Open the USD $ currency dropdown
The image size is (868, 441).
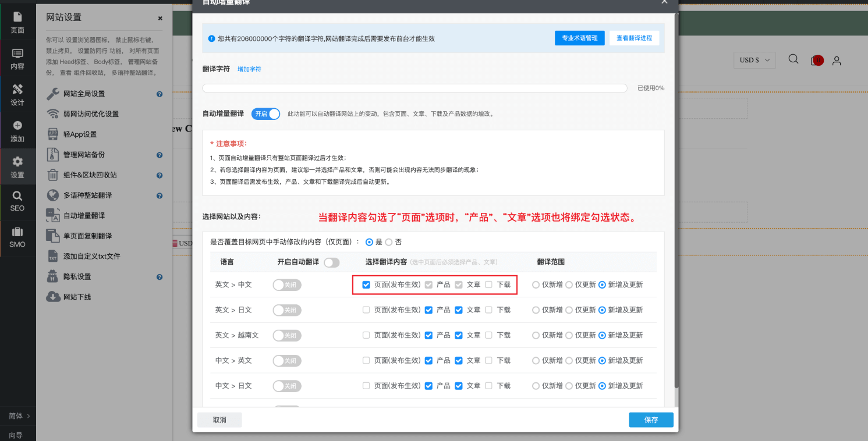755,60
